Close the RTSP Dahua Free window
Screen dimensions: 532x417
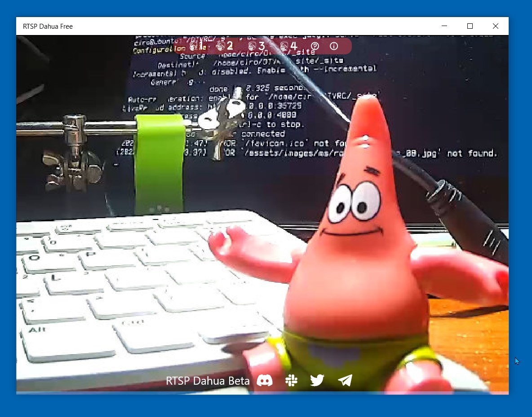495,26
